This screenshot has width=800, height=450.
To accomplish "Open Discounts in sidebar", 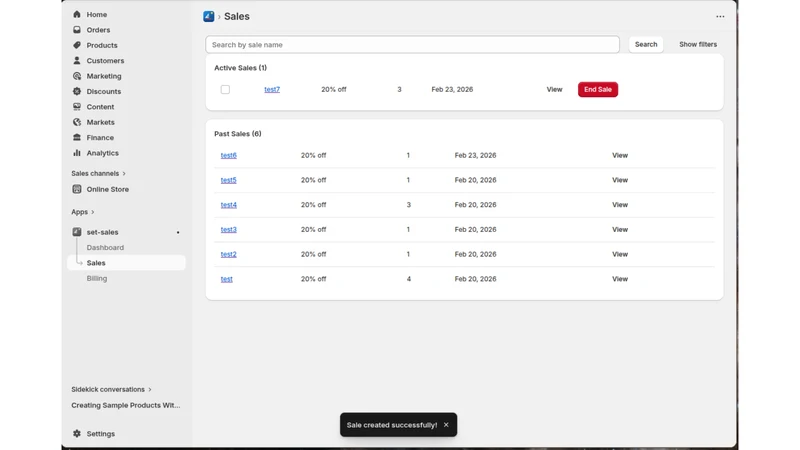I will click(x=104, y=91).
